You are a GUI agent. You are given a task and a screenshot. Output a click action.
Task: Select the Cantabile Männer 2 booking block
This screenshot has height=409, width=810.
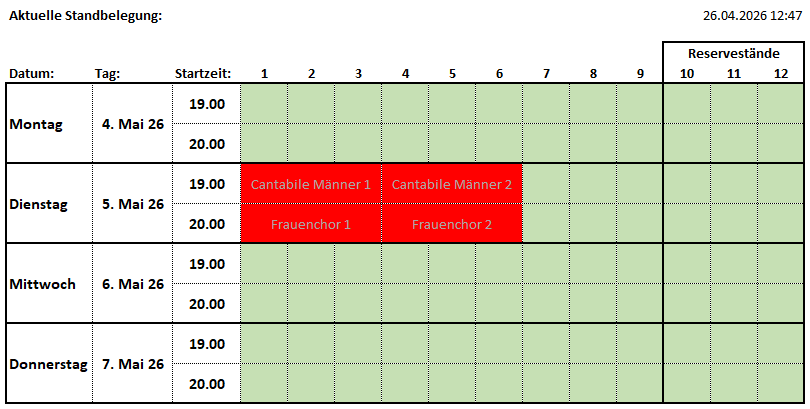pyautogui.click(x=451, y=184)
